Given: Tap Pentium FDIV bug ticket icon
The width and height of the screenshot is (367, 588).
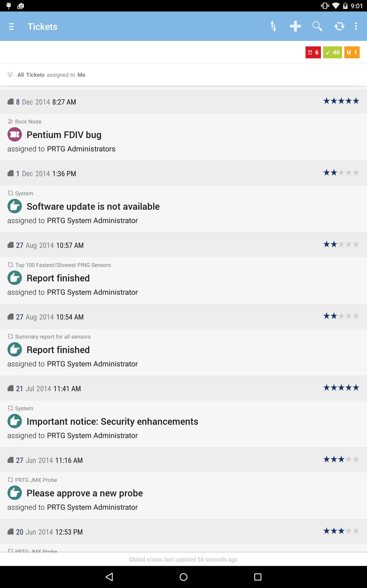Looking at the screenshot, I should coord(14,134).
